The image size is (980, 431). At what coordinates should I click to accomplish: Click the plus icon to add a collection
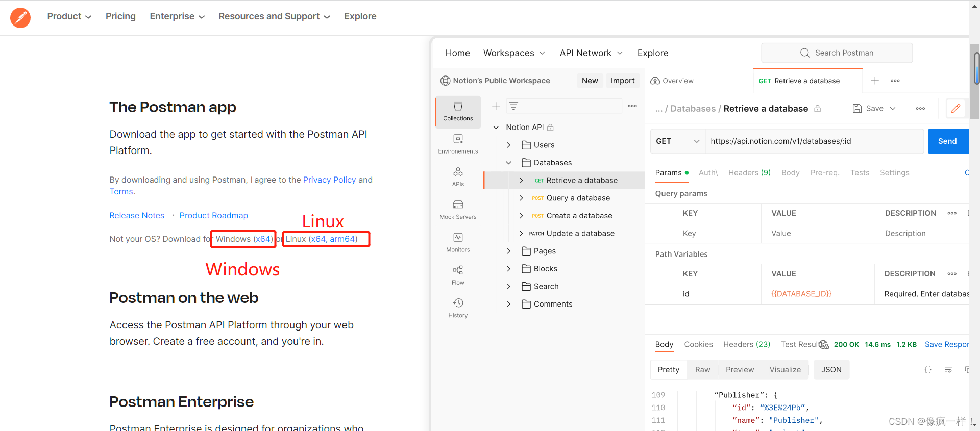click(x=496, y=106)
